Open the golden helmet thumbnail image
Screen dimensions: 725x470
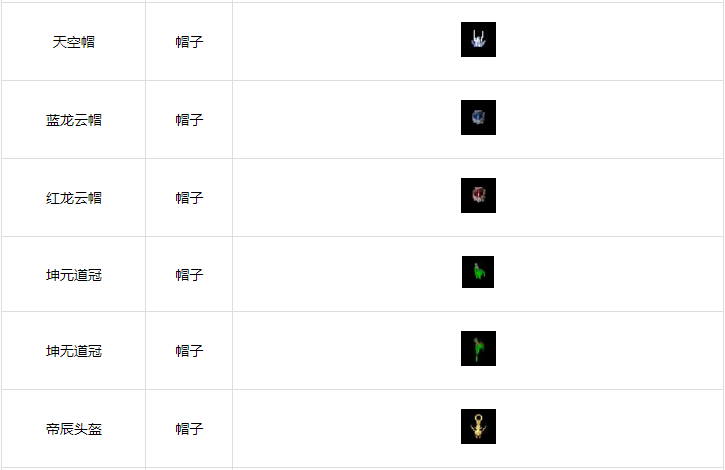coord(478,427)
